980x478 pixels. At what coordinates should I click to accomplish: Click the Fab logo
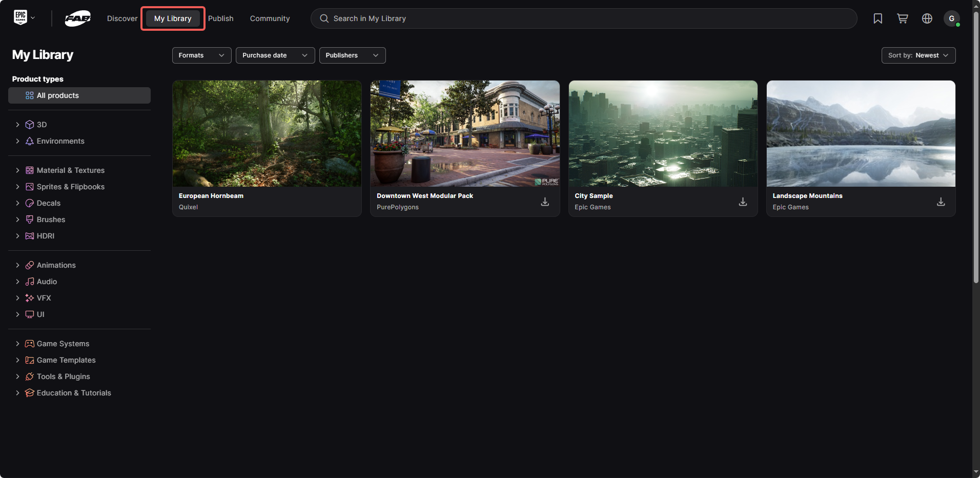[x=78, y=18]
